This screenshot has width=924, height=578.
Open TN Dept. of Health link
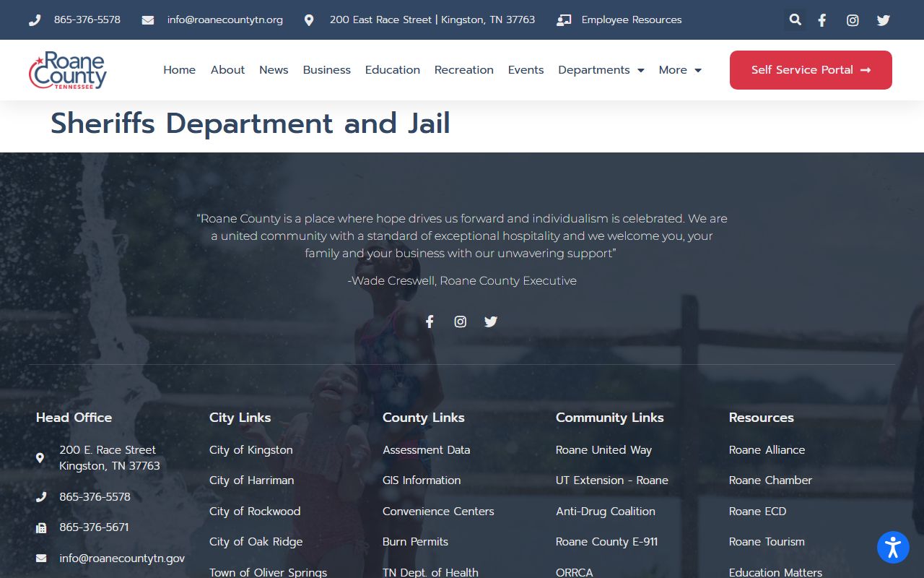pyautogui.click(x=430, y=572)
